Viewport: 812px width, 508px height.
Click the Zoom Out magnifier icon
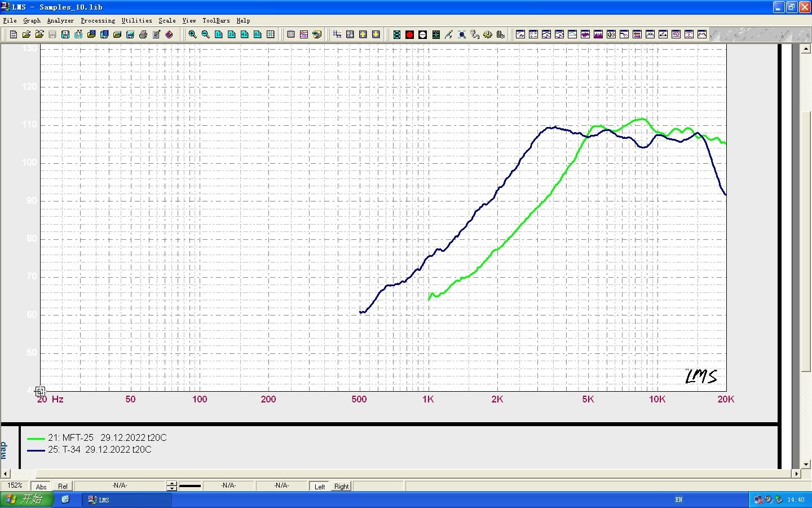pyautogui.click(x=205, y=34)
